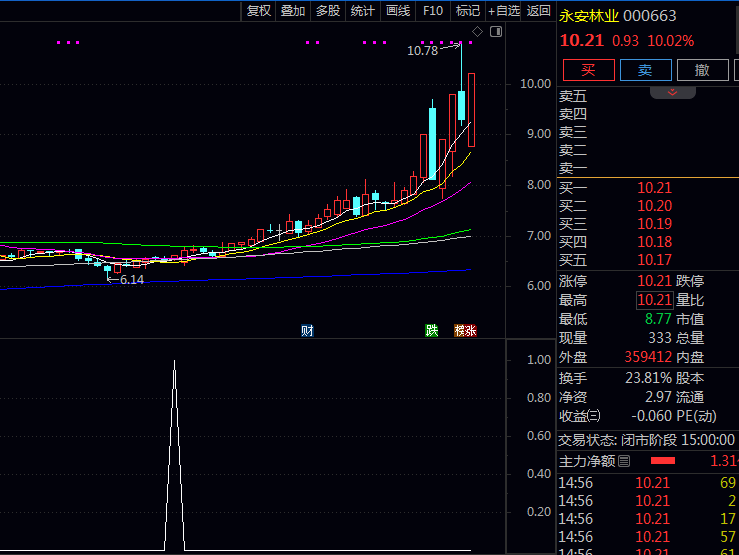Viewport: 739px width, 555px height.
Task: Toggle the side panel layout icon
Action: click(495, 32)
